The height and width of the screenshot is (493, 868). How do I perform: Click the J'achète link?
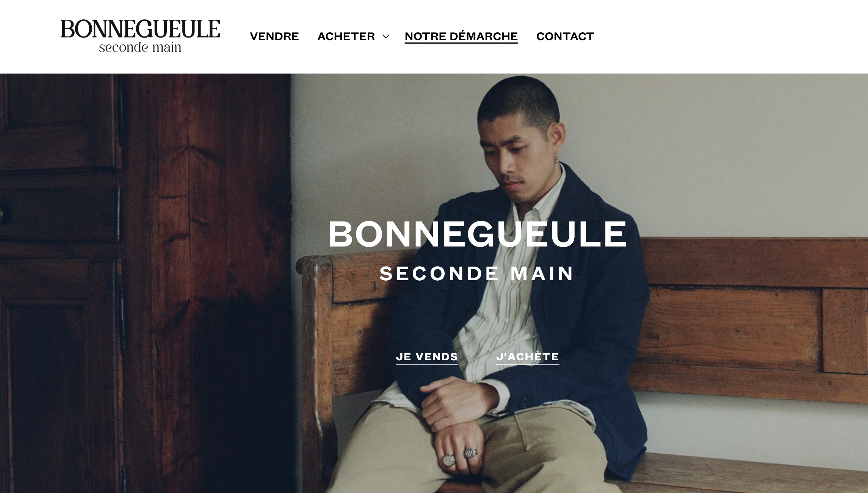pyautogui.click(x=528, y=357)
